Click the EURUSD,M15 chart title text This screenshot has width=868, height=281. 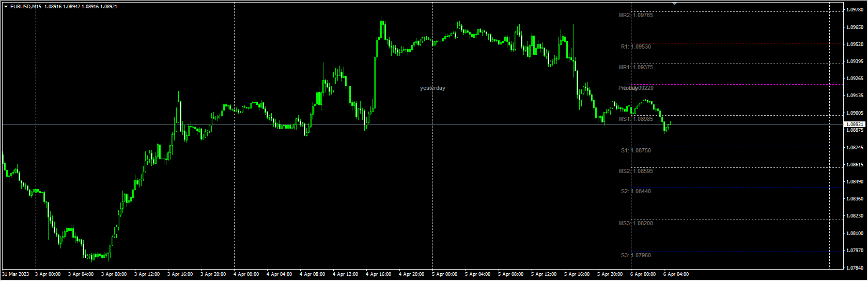pos(26,7)
